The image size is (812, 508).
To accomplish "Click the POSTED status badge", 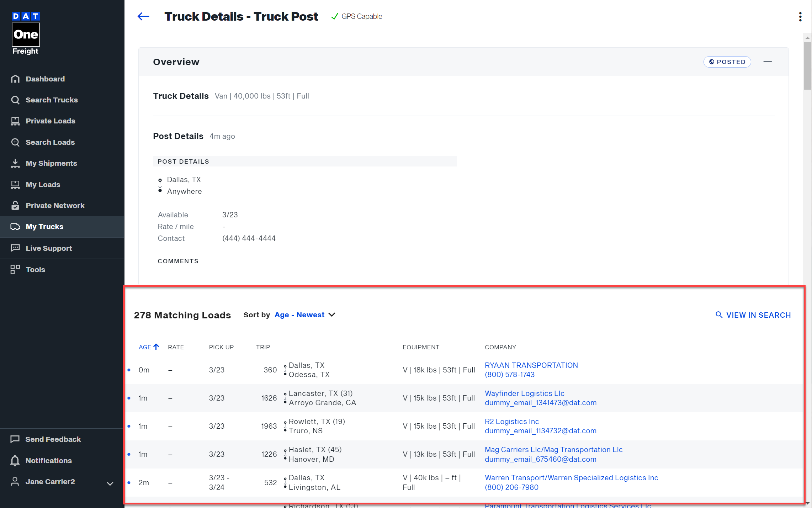I will [727, 62].
